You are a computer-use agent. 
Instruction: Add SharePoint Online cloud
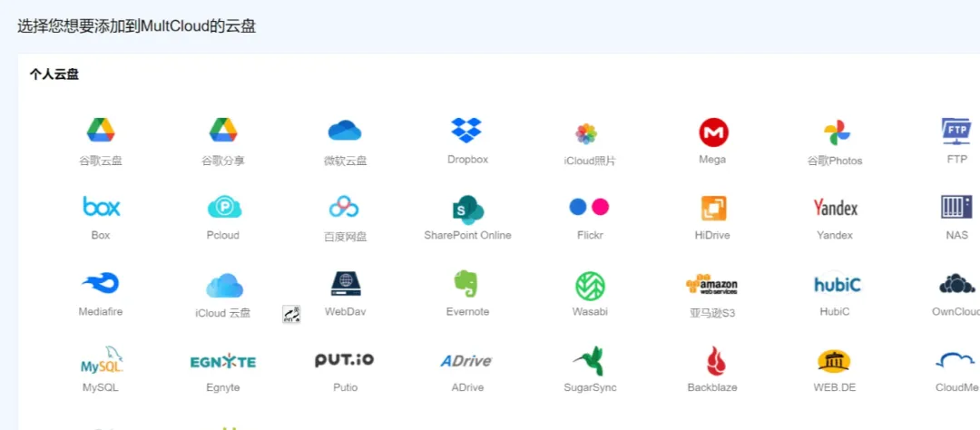(x=468, y=210)
